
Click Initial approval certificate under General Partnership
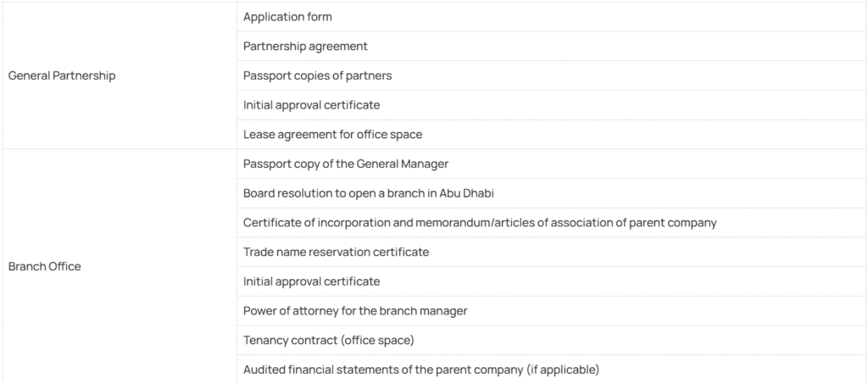click(312, 105)
